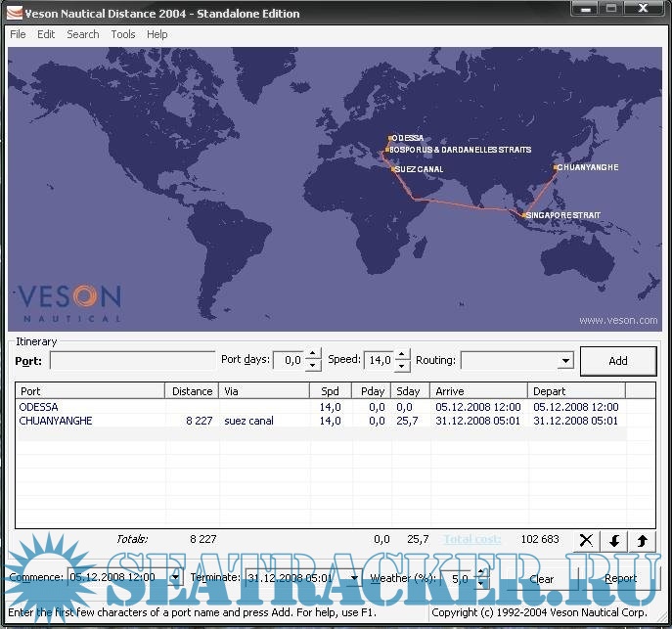The width and height of the screenshot is (672, 629).
Task: Move selected port down with arrow icon
Action: coord(614,540)
